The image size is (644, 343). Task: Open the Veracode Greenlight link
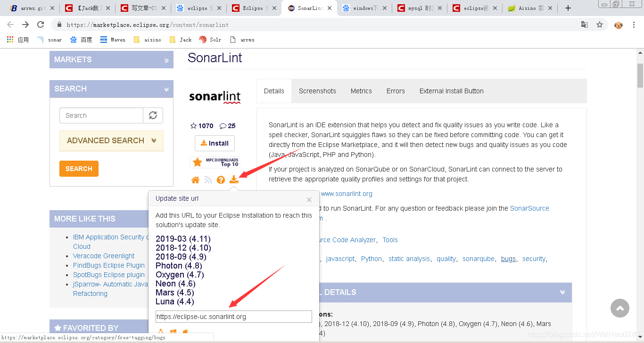[104, 256]
